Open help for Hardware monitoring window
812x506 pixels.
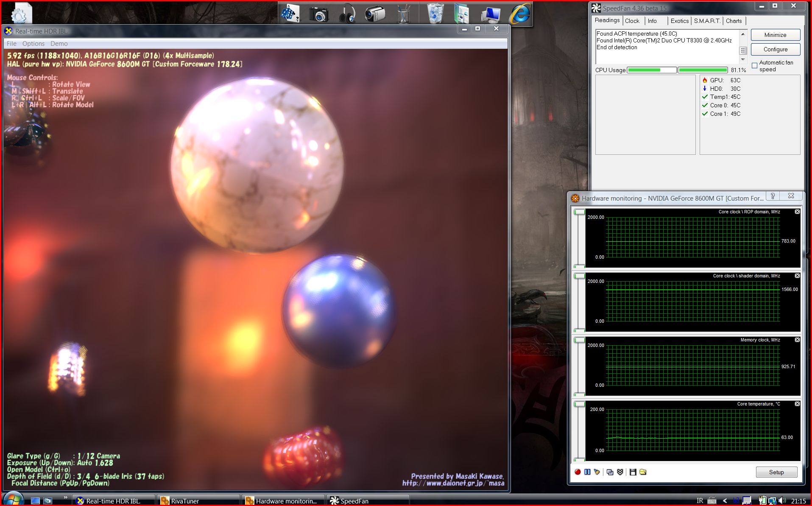coord(773,196)
